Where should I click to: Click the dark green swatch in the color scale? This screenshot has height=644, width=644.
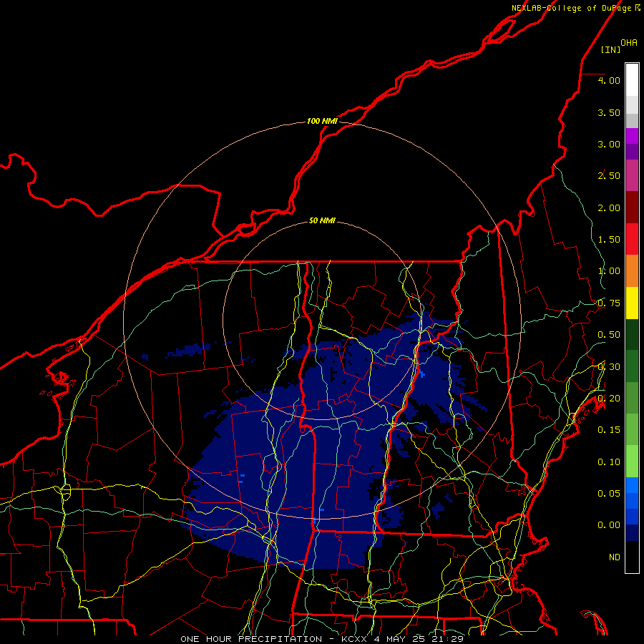click(632, 334)
